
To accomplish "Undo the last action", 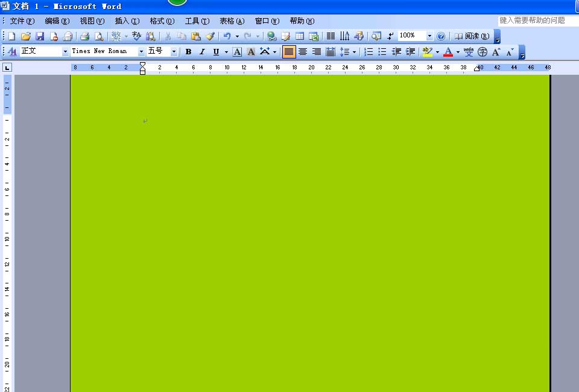I will point(227,36).
